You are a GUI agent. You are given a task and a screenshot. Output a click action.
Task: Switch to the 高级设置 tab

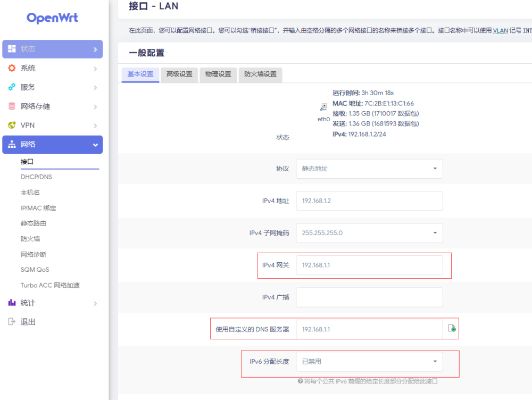179,74
